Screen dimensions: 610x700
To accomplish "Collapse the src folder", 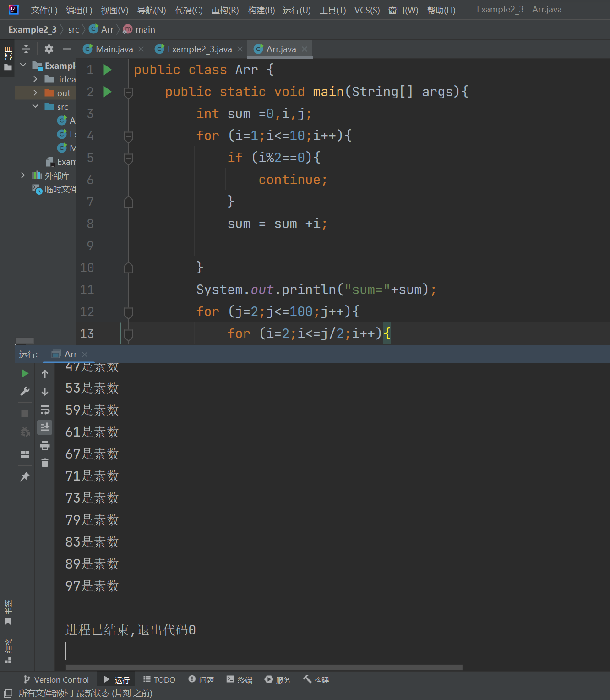I will click(x=35, y=107).
